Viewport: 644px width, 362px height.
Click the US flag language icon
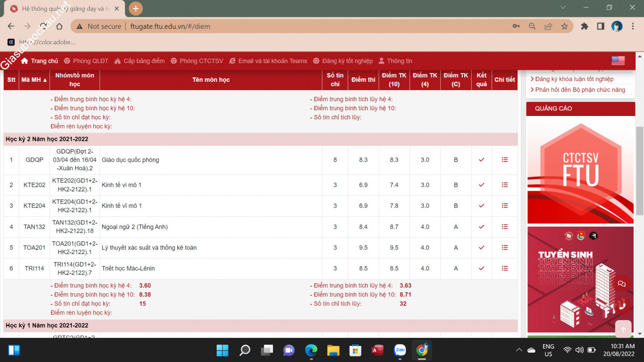click(x=618, y=61)
